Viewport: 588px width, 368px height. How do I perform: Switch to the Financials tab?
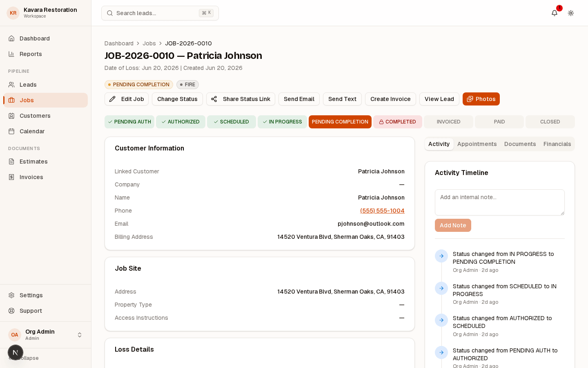click(x=557, y=144)
